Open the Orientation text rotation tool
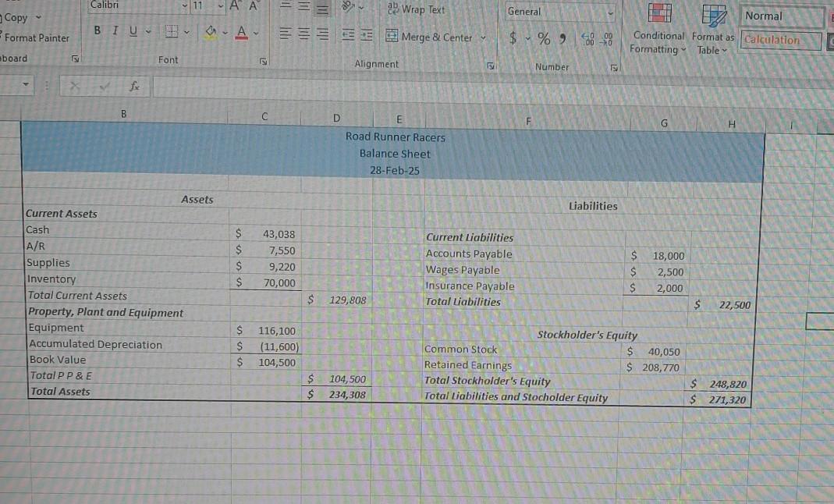 click(349, 7)
